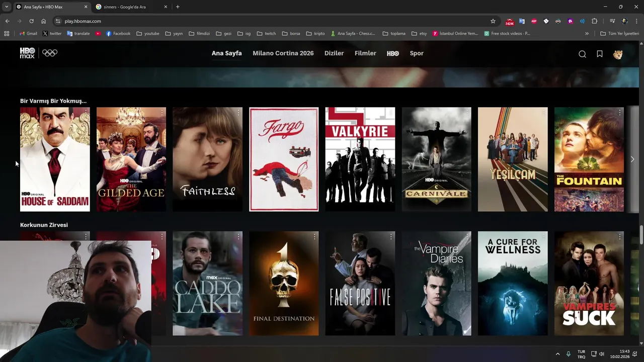Viewport: 644px width, 362px height.
Task: Open the red YouTube bookmark icon
Action: [98, 34]
